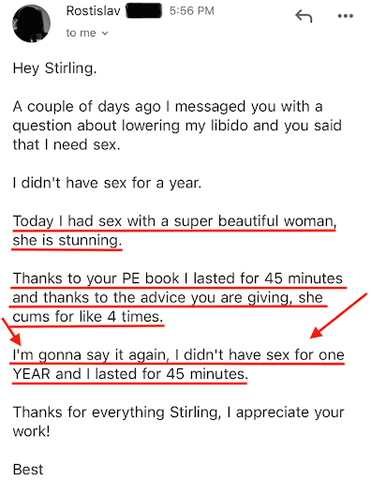Screen dimensions: 371x480
Task: Click the "to me" recipient label
Action: tap(81, 33)
